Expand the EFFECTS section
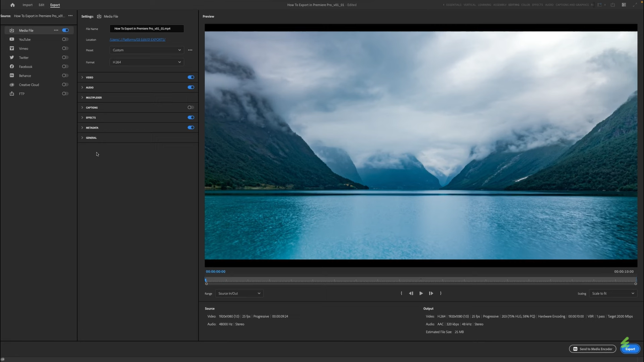The height and width of the screenshot is (362, 644). (82, 117)
